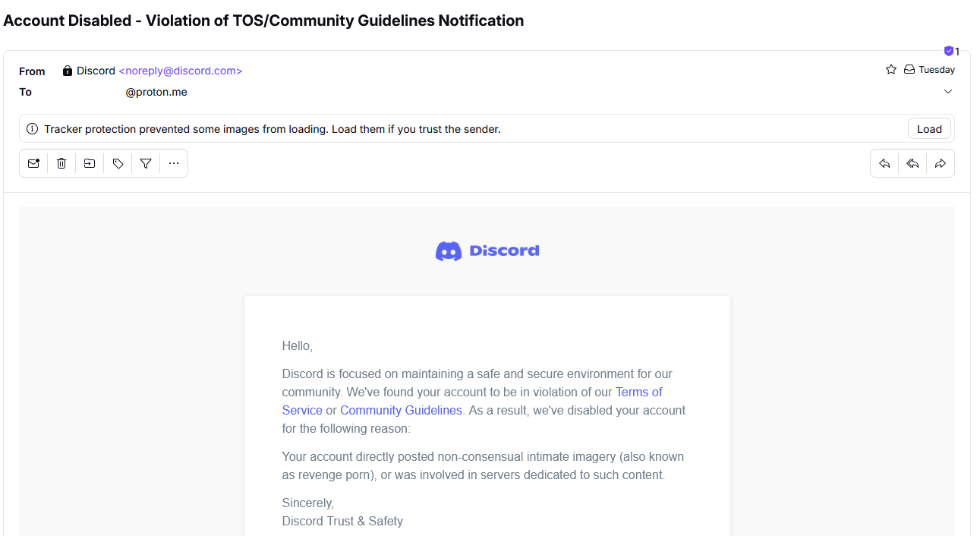Expand the message details chevron

[948, 92]
